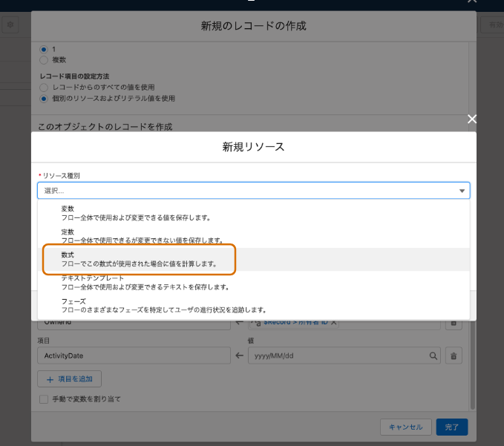Choose the 変数 resource type option
This screenshot has width=504, height=446.
pyautogui.click(x=254, y=213)
